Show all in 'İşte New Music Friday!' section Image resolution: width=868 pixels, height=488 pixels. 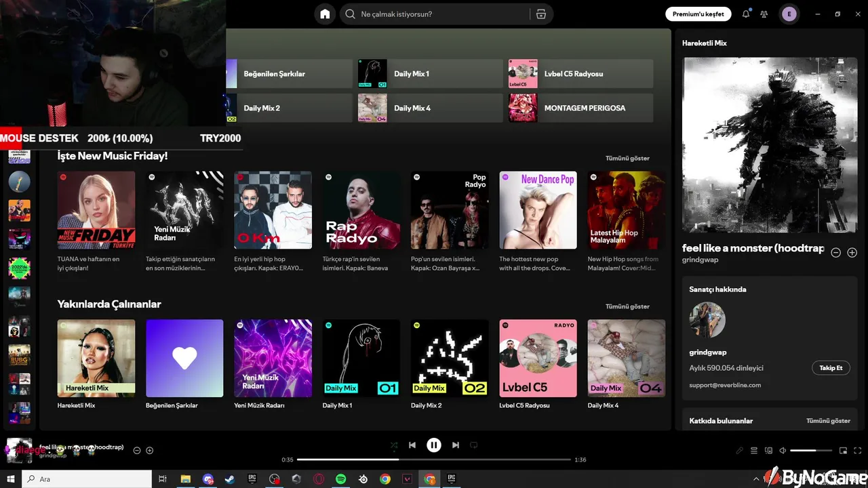(627, 159)
